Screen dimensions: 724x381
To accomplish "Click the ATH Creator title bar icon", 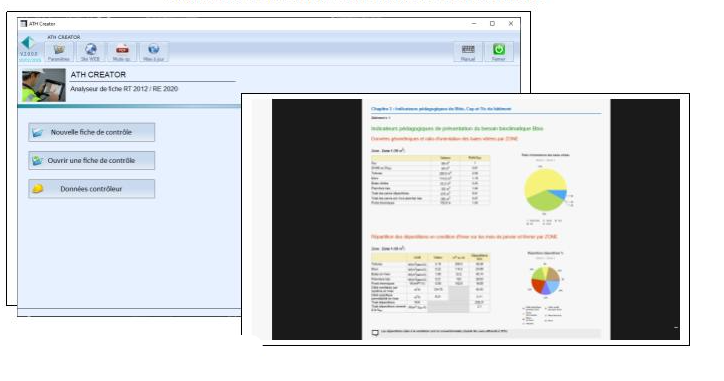I will click(24, 24).
